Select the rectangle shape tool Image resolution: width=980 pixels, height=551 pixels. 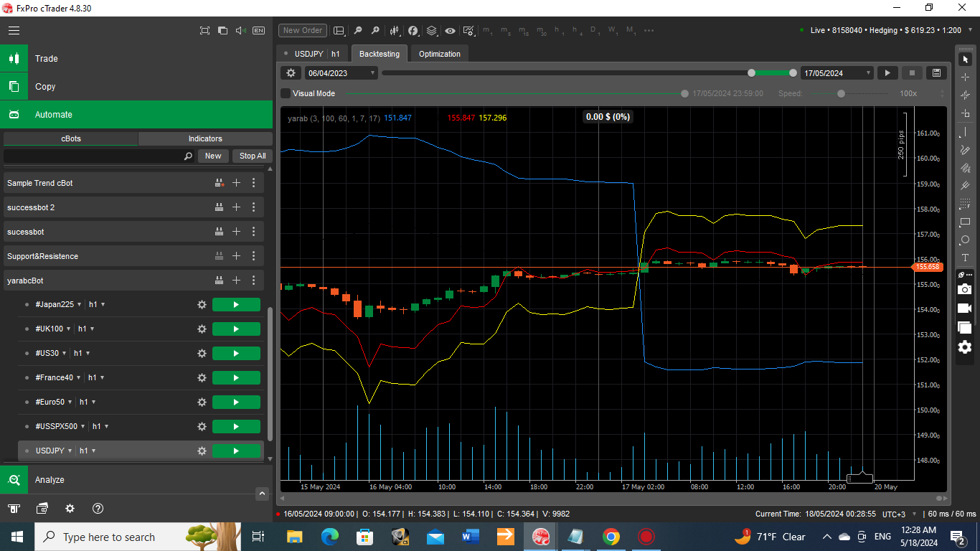click(965, 222)
